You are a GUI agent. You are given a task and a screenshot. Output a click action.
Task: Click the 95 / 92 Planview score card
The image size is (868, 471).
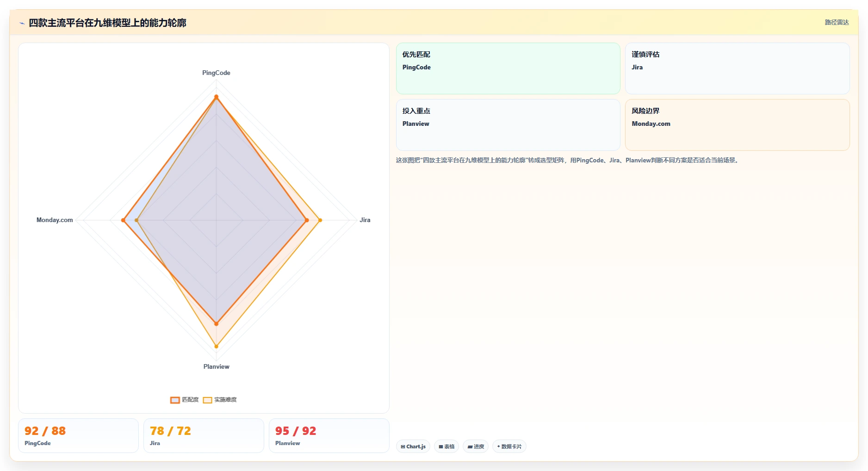(329, 435)
